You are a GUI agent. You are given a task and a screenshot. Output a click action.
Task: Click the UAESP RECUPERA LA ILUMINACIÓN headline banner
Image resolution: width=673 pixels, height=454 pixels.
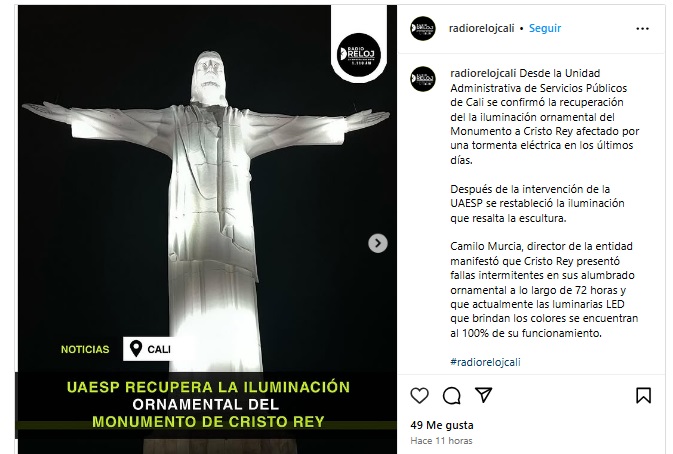click(208, 404)
